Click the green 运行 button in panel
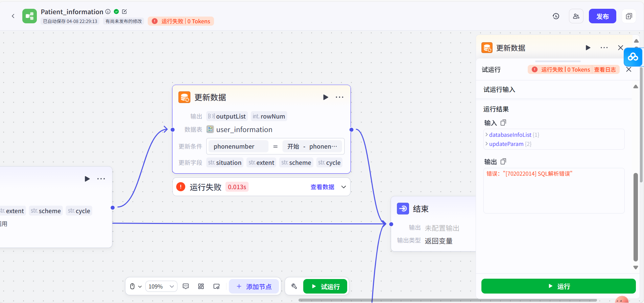The image size is (644, 303). tap(558, 286)
